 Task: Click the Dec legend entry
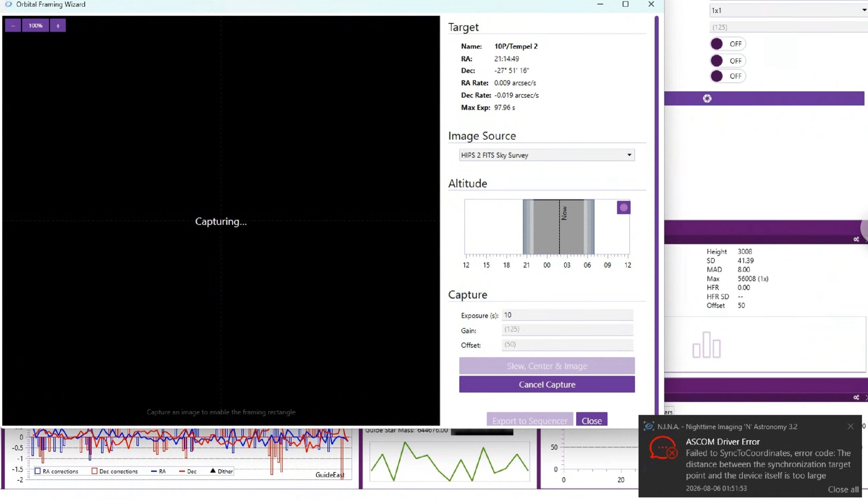click(188, 471)
